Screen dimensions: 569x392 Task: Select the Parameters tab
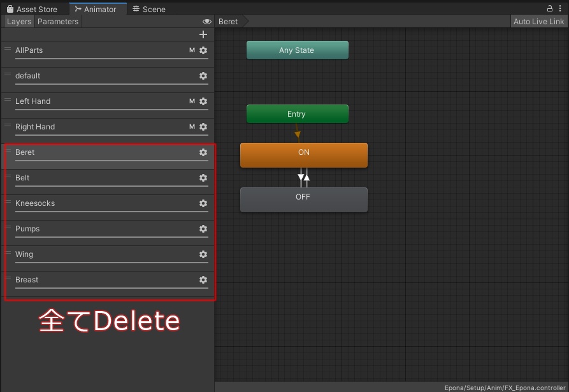(x=58, y=22)
